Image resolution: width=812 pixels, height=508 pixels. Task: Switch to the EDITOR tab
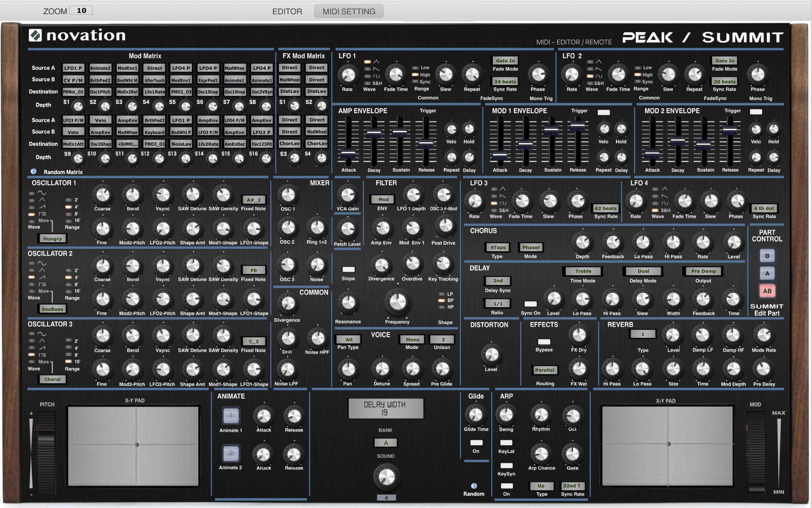click(288, 11)
